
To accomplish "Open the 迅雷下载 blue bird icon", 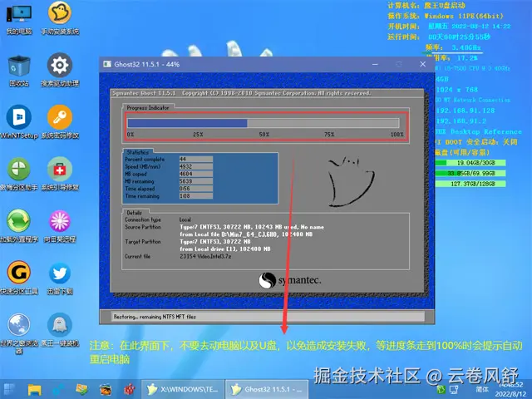I will [60, 278].
